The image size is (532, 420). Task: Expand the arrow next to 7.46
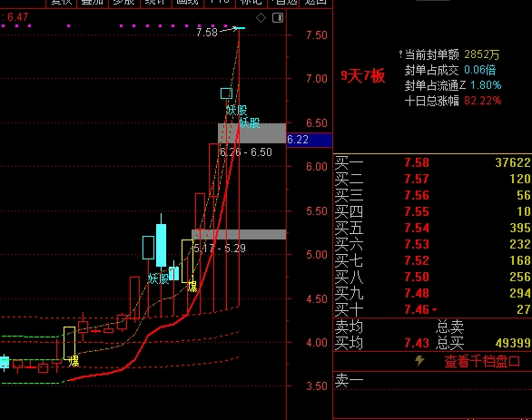pyautogui.click(x=434, y=309)
